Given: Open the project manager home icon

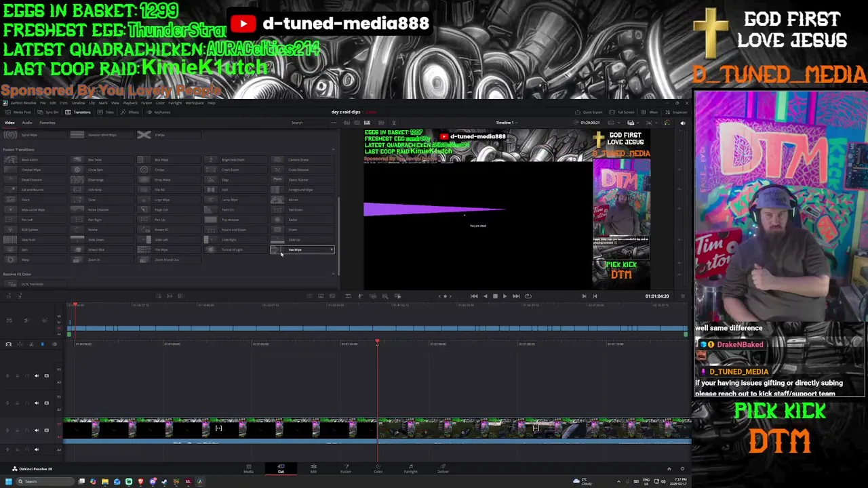Looking at the screenshot, I should tap(669, 468).
